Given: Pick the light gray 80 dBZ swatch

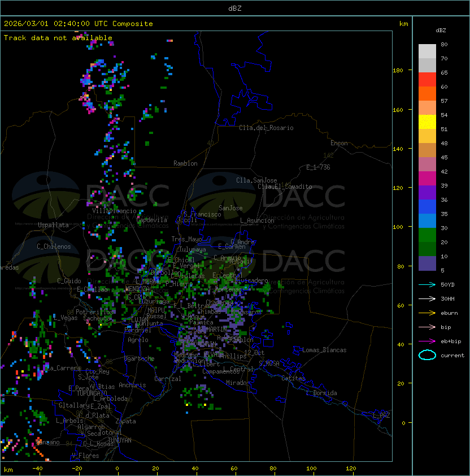Looking at the screenshot, I should click(427, 51).
